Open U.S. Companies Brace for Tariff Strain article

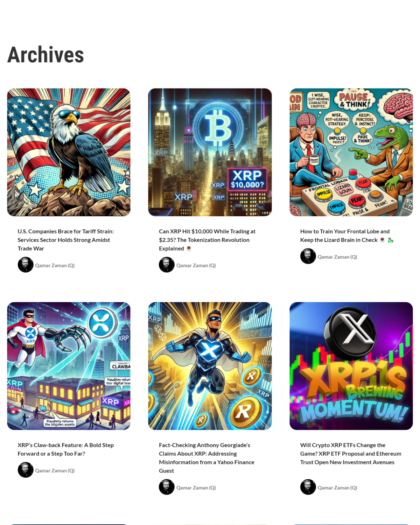coord(66,240)
